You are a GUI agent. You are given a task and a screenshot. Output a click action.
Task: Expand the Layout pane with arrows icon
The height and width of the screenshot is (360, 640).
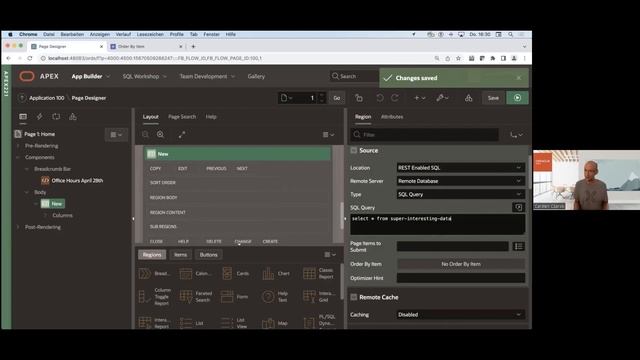(x=182, y=134)
